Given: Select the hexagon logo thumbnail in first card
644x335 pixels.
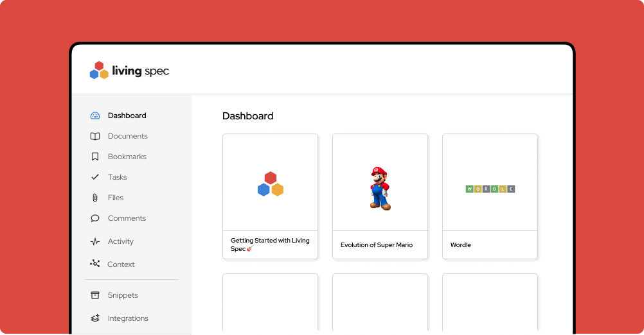Looking at the screenshot, I should [271, 184].
